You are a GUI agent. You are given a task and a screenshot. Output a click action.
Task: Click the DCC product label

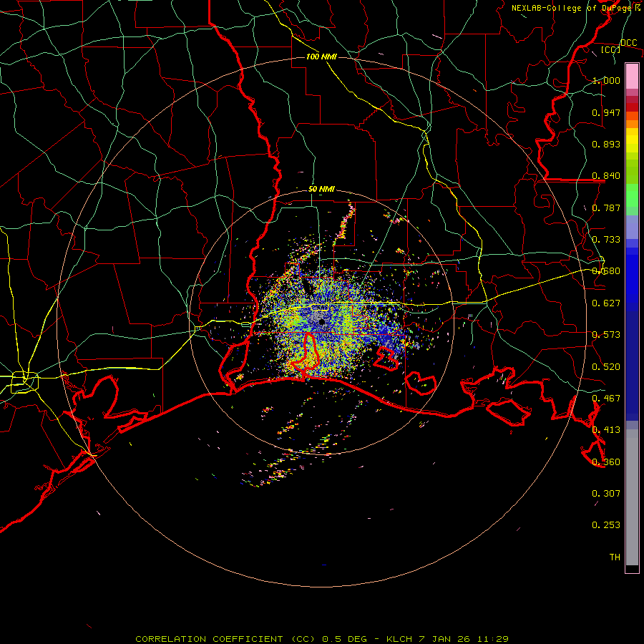pos(628,43)
